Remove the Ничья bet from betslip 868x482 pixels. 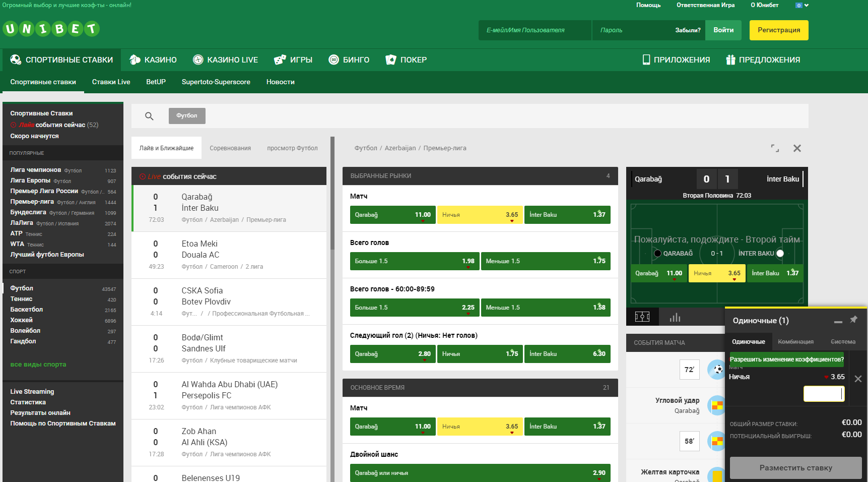coord(858,379)
